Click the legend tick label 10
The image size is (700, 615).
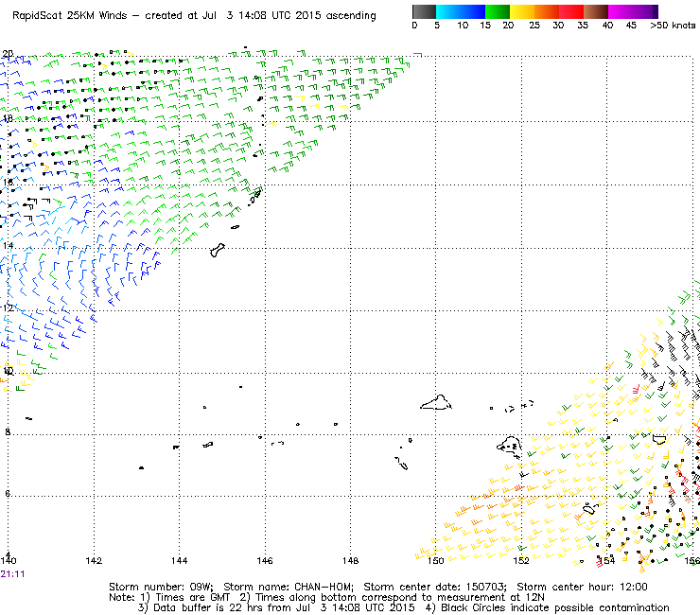(463, 26)
